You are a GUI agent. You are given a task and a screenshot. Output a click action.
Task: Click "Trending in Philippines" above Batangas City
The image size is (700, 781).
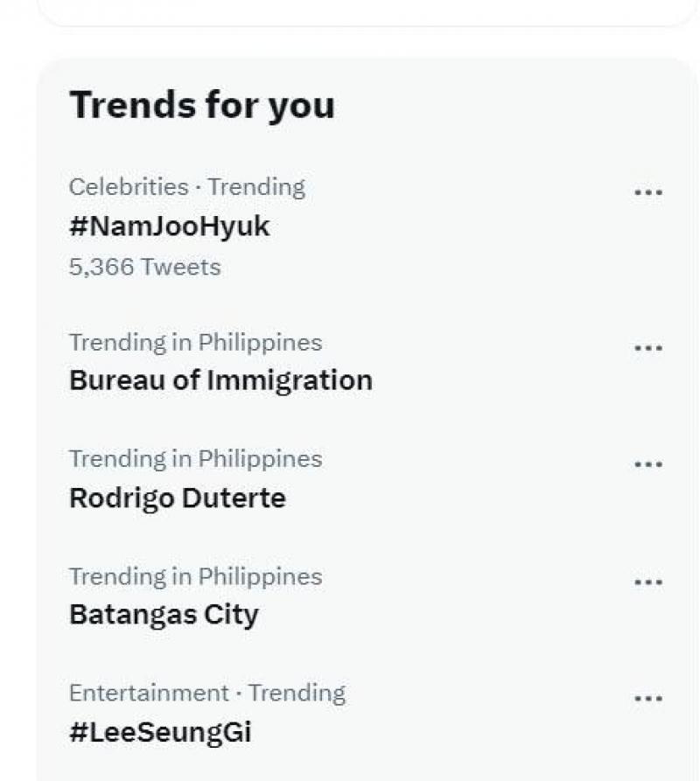195,576
